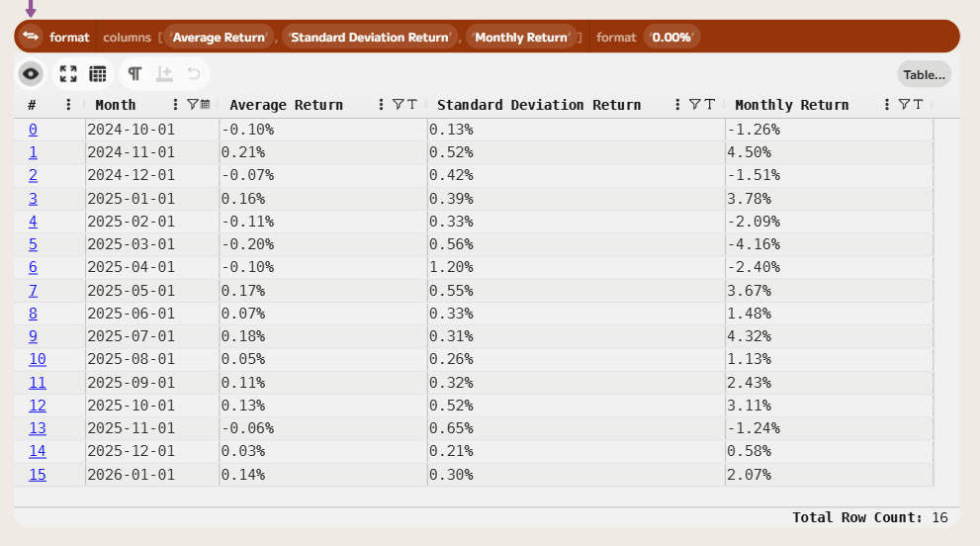980x546 pixels.
Task: Open the Monthly Return column options menu
Action: (887, 105)
